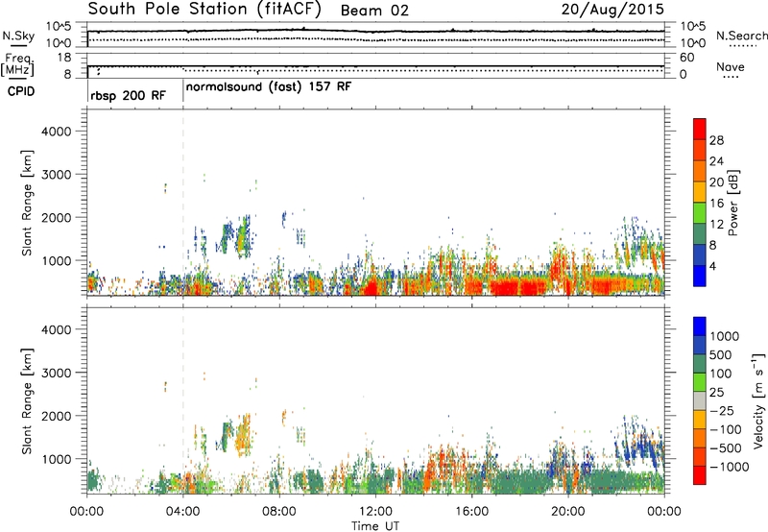The image size is (768, 532).
Task: Click the 'Nave' legend label
Action: [x=730, y=66]
